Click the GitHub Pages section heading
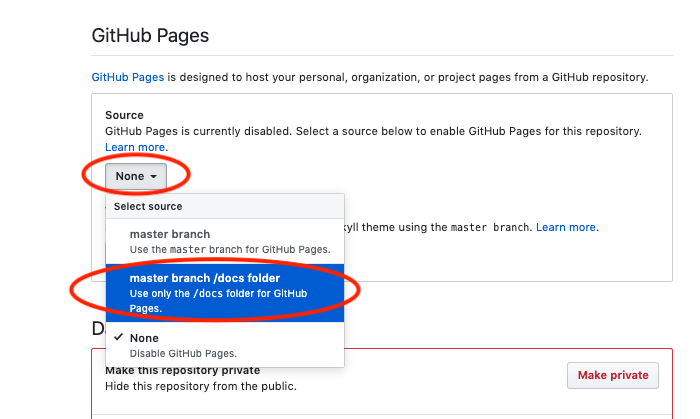 tap(150, 35)
